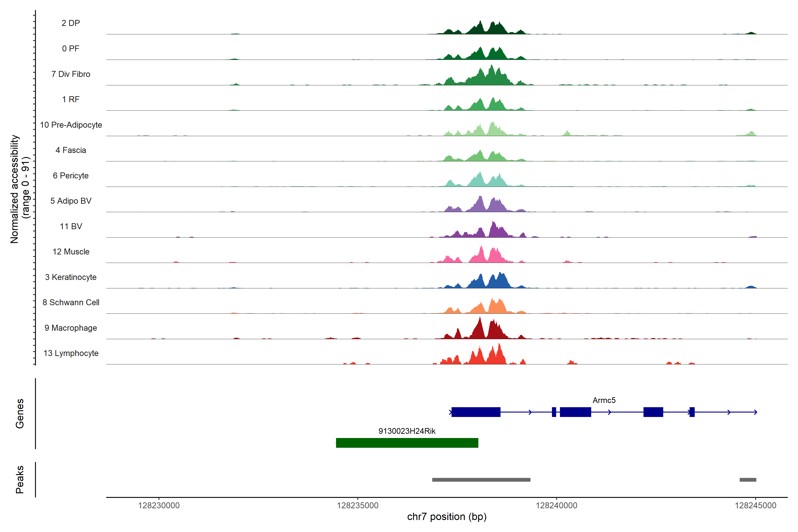This screenshot has height=532, width=798.
Task: Click the chr7 position axis title
Action: coord(446,517)
